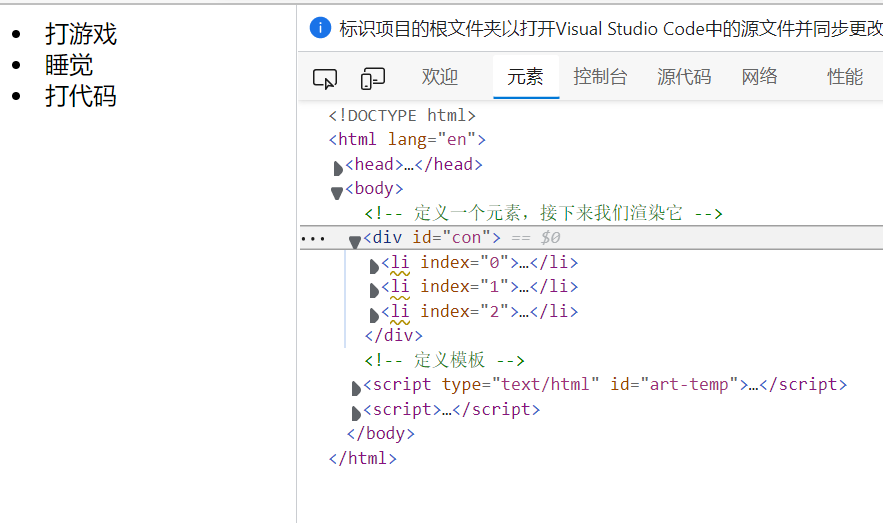Open the 网络 tab
This screenshot has width=883, height=523.
760,77
